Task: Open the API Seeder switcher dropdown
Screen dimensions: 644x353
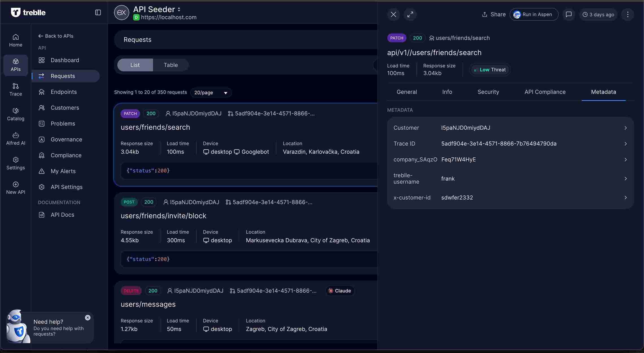Action: coord(179,9)
